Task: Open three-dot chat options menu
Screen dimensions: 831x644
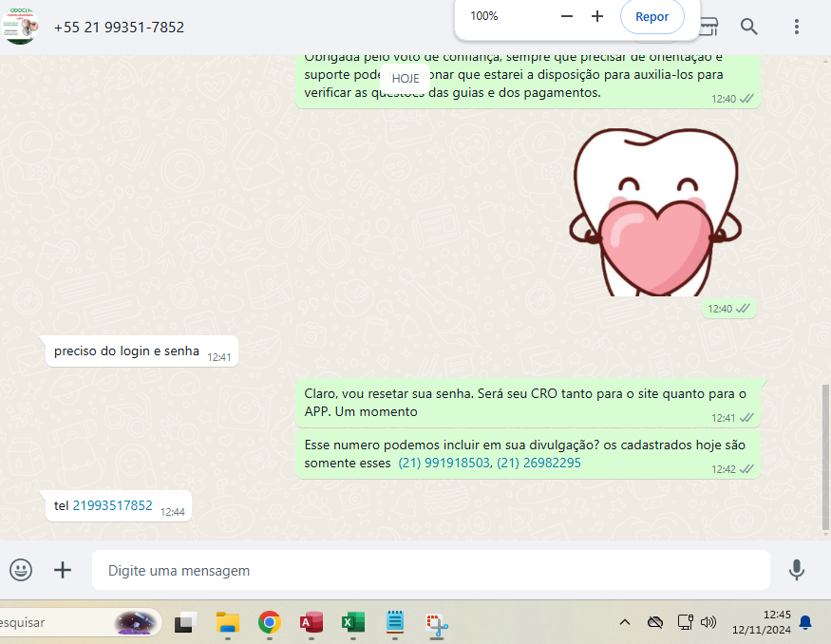Action: coord(796,27)
